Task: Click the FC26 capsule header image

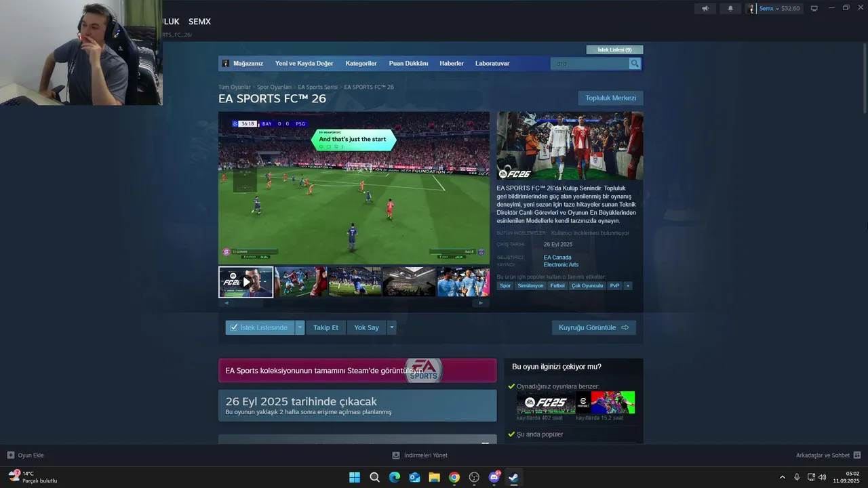Action: click(x=570, y=146)
